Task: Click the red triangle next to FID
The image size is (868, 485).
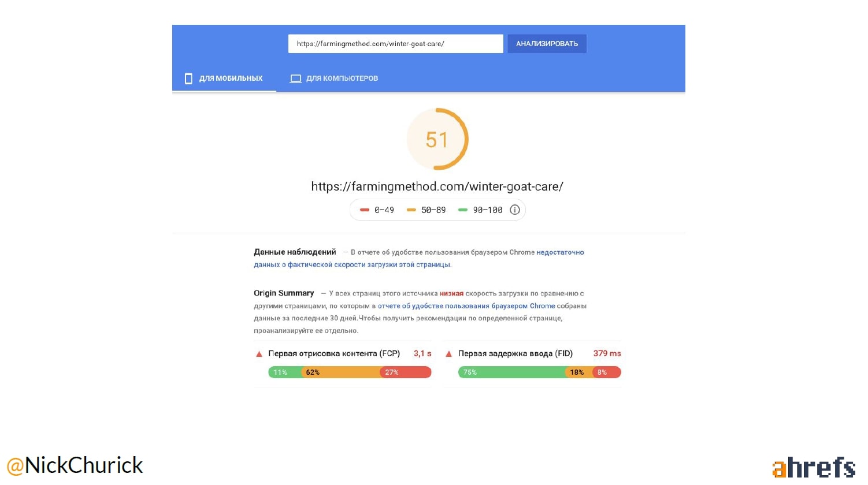Action: [x=449, y=354]
